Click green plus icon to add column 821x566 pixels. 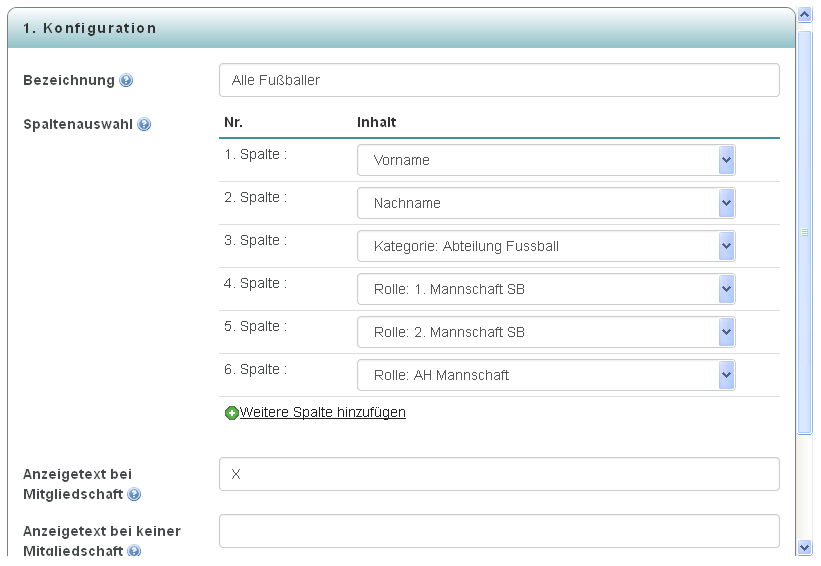tap(231, 413)
